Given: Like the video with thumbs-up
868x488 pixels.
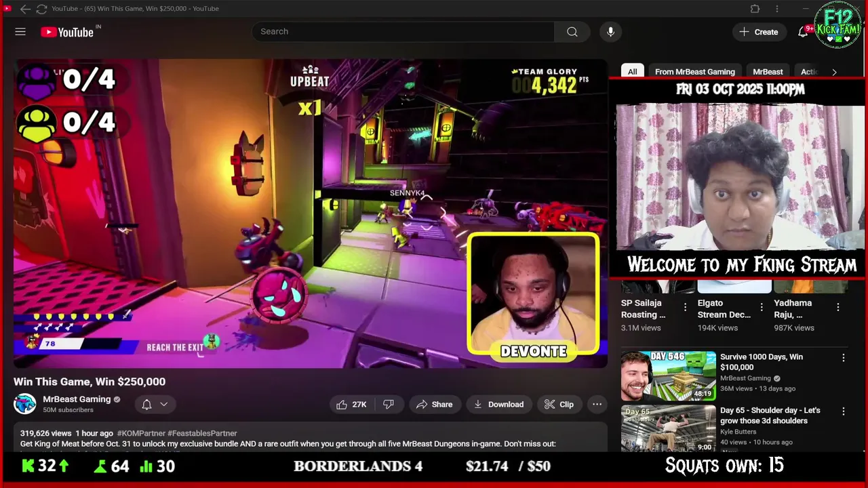Looking at the screenshot, I should (351, 405).
